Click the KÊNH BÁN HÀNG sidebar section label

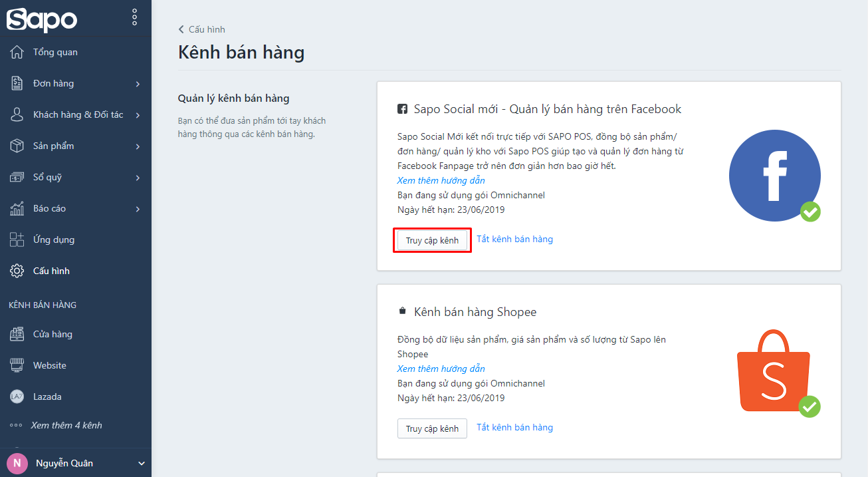pos(43,305)
